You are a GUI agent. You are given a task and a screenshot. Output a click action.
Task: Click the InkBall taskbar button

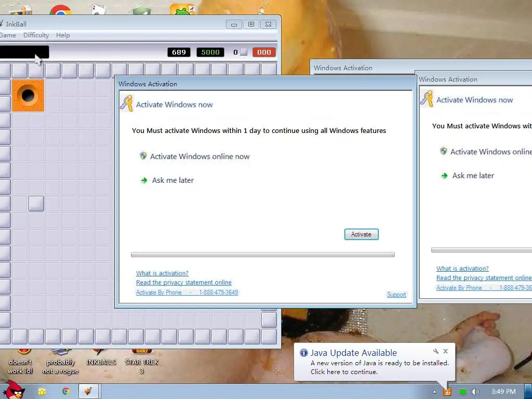(88, 392)
